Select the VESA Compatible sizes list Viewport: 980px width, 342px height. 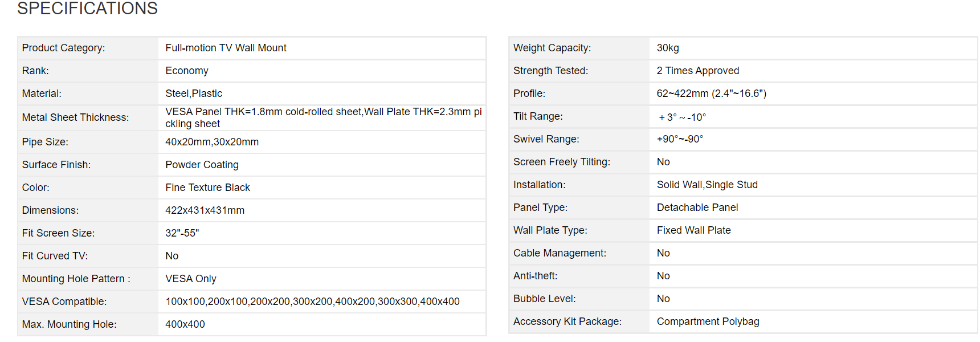coord(312,302)
